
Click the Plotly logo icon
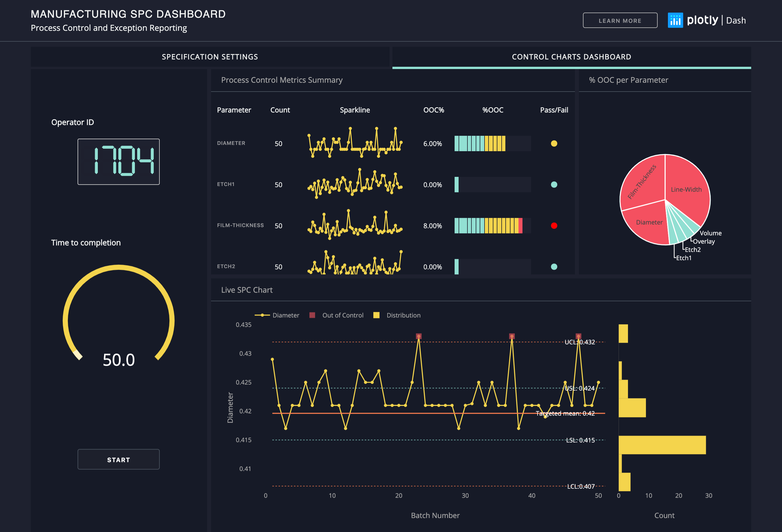[675, 20]
